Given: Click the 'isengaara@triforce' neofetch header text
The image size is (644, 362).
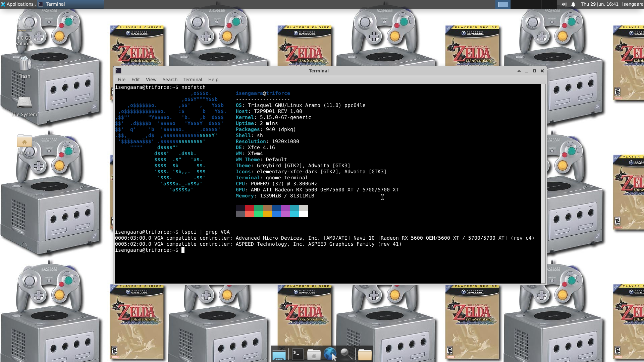Looking at the screenshot, I should click(263, 93).
